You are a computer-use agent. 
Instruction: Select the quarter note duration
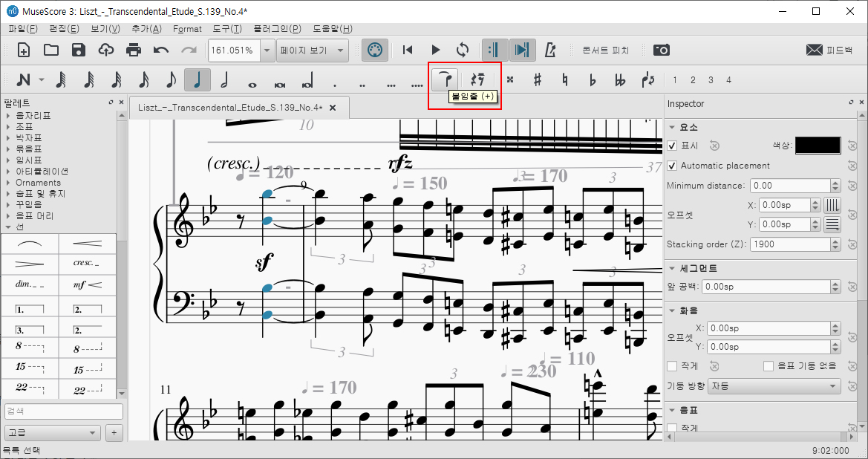click(x=198, y=80)
